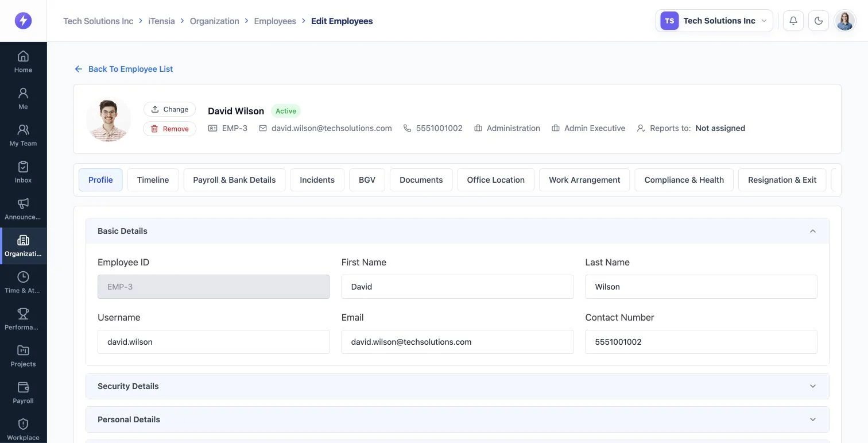
Task: Click the 'Not assigned' reports-to text
Action: click(x=720, y=128)
